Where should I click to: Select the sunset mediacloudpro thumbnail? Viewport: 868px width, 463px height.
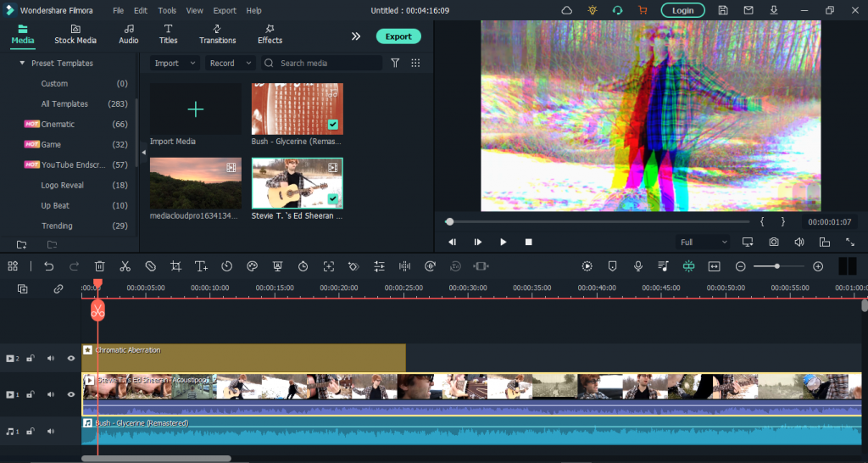(196, 183)
